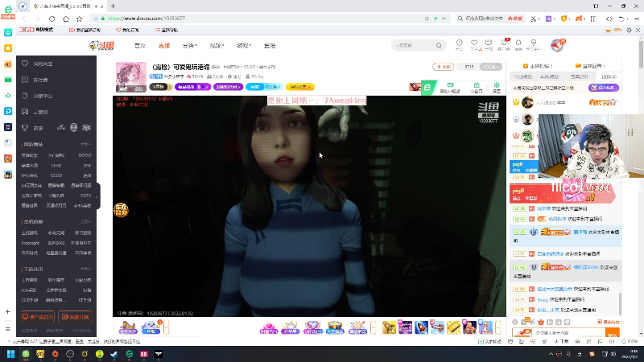Viewport: 644px width, 362px height.
Task: Click the 小窗口 mini-window player option
Action: (x=477, y=88)
